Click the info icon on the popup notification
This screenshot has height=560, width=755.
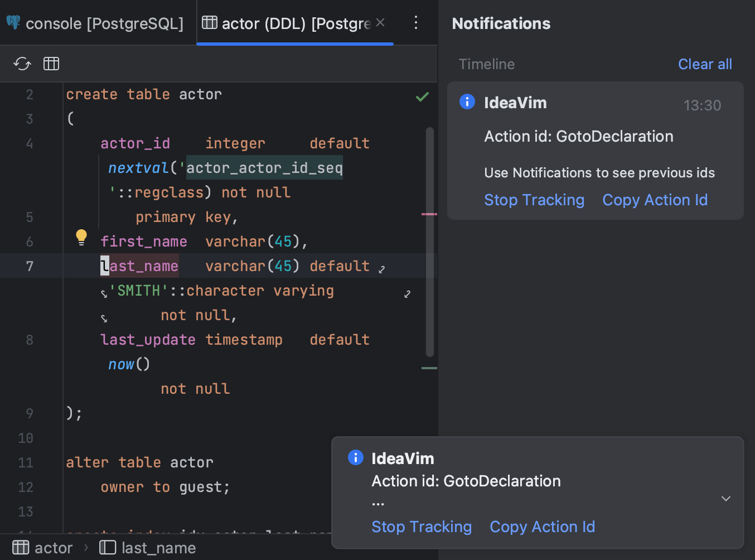coord(355,457)
